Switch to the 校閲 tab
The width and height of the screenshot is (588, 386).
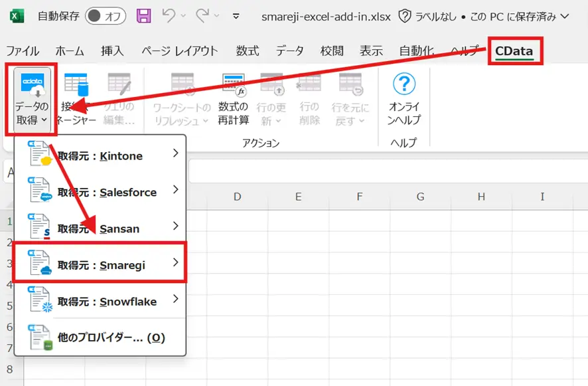(x=332, y=50)
